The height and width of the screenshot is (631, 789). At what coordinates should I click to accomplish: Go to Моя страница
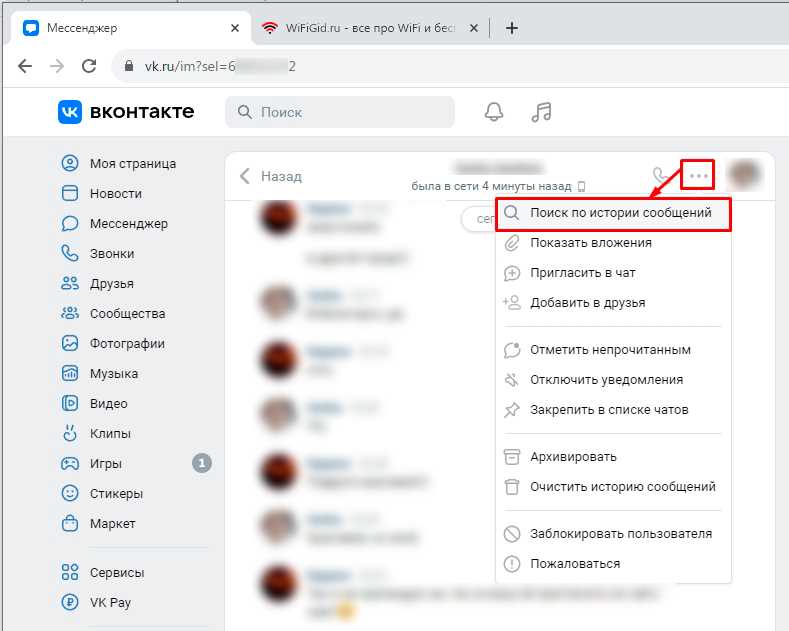click(x=119, y=164)
